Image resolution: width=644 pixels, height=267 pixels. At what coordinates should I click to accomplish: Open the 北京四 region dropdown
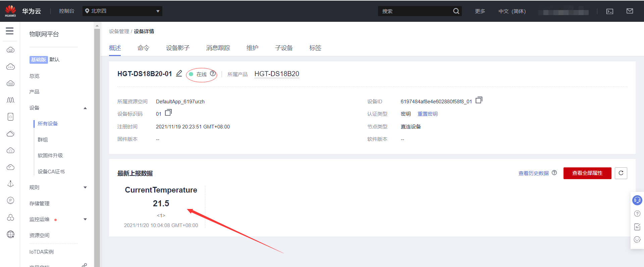click(x=122, y=11)
